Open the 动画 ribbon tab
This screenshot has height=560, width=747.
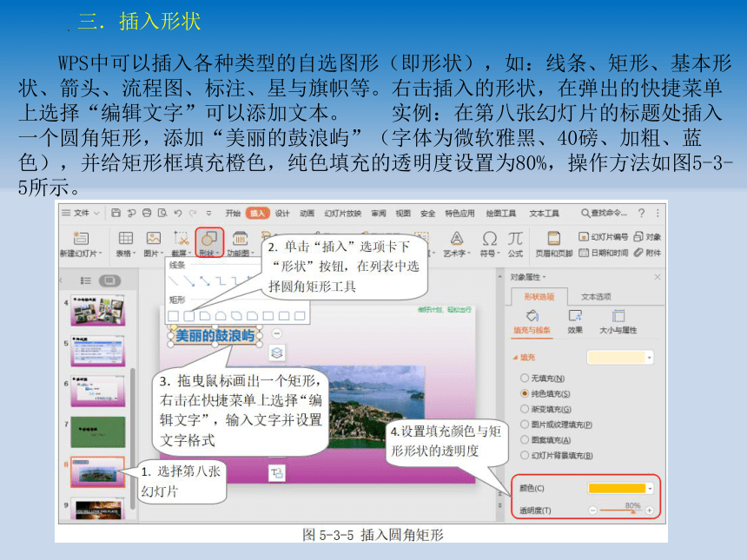307,213
